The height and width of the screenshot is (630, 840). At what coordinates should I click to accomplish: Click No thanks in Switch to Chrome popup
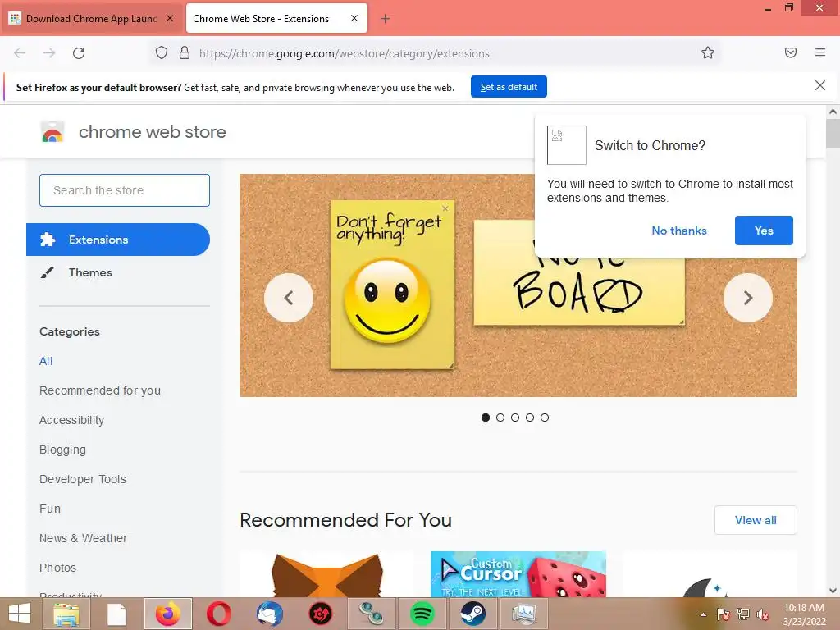[679, 231]
